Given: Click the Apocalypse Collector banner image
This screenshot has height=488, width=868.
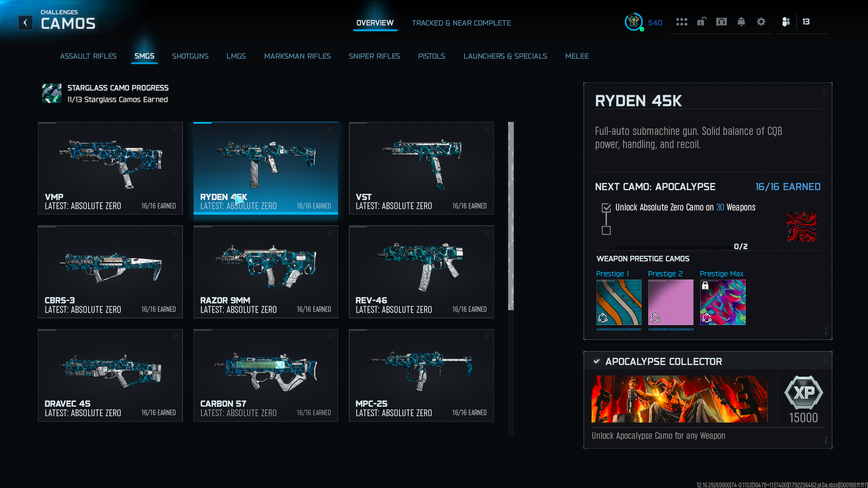Looking at the screenshot, I should click(679, 399).
